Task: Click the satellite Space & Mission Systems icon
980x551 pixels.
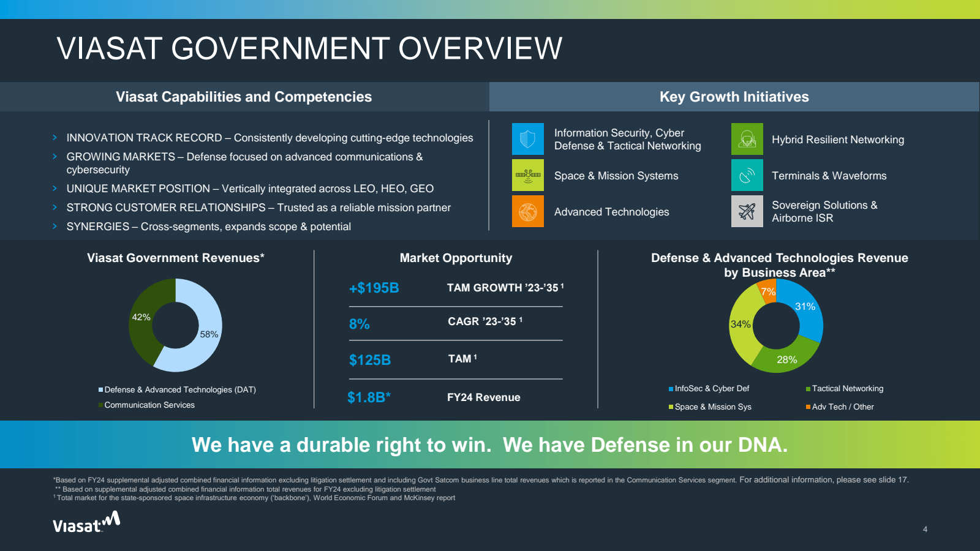Action: [x=528, y=175]
